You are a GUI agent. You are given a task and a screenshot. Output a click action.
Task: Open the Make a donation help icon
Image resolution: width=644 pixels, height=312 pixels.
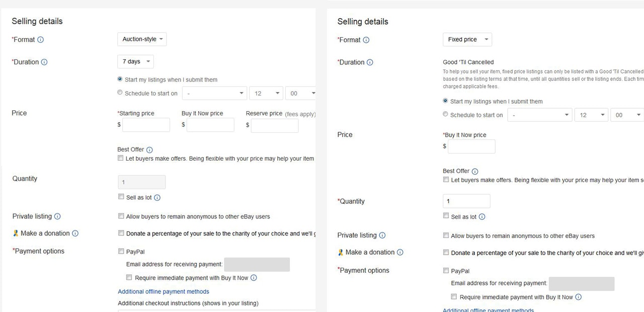click(75, 233)
